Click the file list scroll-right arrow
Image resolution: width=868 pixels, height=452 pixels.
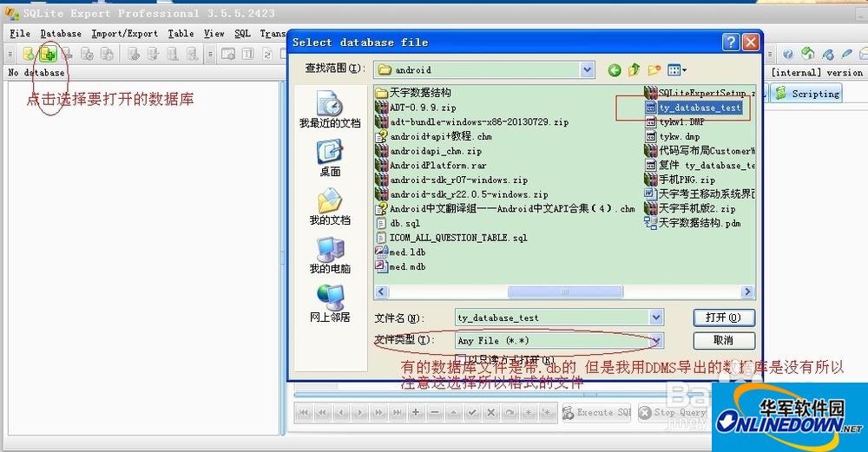[x=747, y=292]
